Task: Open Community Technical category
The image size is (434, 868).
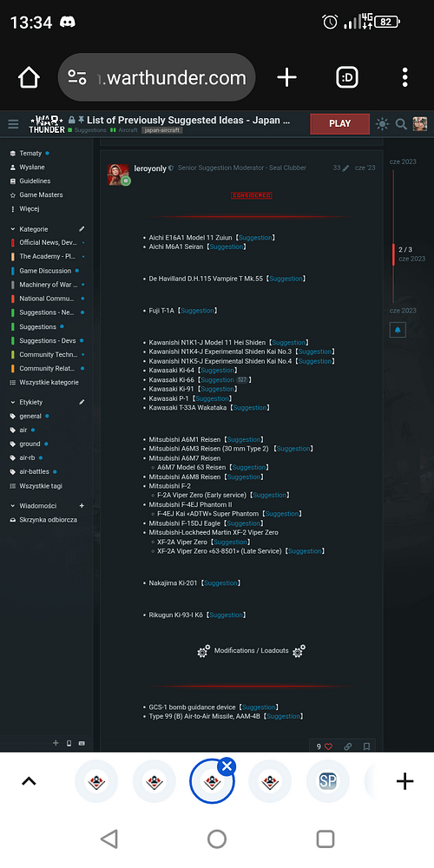Action: [48, 354]
